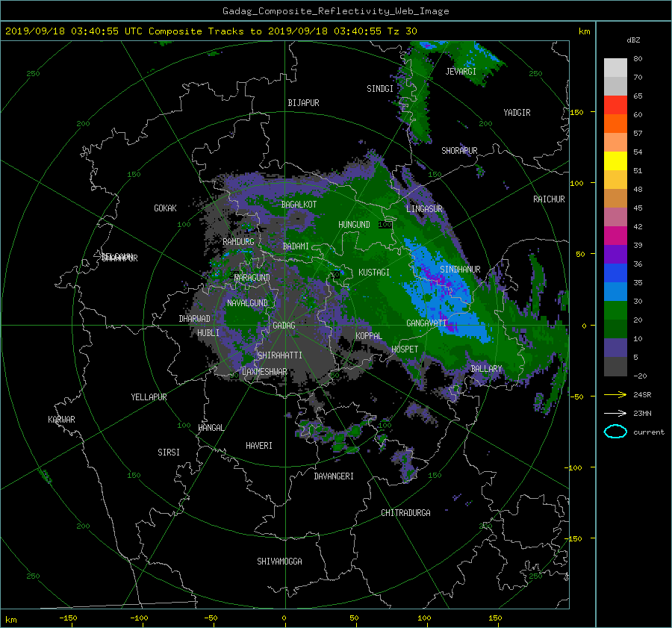
Task: Click the BALLARY city label
Action: pyautogui.click(x=486, y=369)
